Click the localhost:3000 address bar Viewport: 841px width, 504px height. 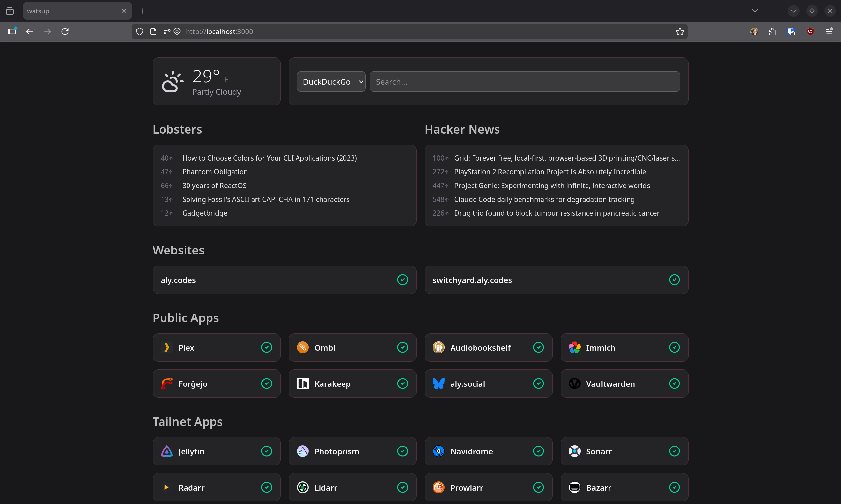(409, 32)
